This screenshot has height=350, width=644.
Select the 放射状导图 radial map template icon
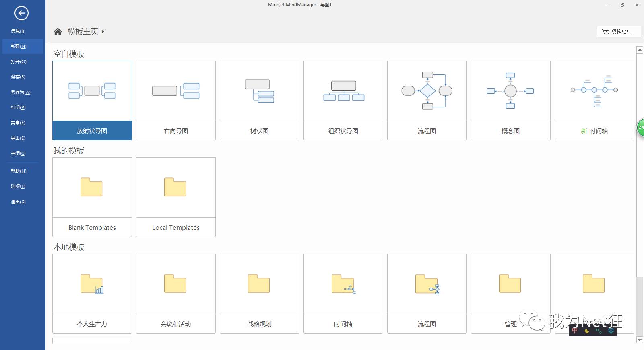(x=92, y=91)
